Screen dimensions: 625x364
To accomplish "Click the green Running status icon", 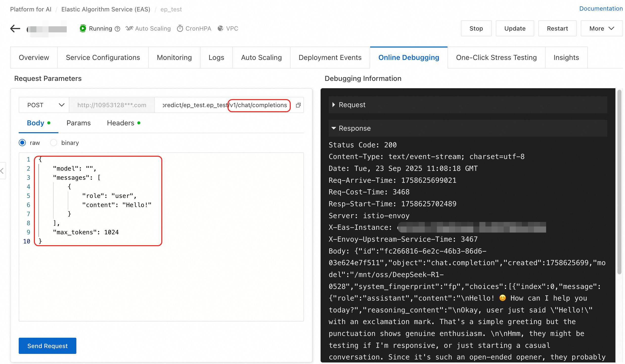I will (83, 28).
